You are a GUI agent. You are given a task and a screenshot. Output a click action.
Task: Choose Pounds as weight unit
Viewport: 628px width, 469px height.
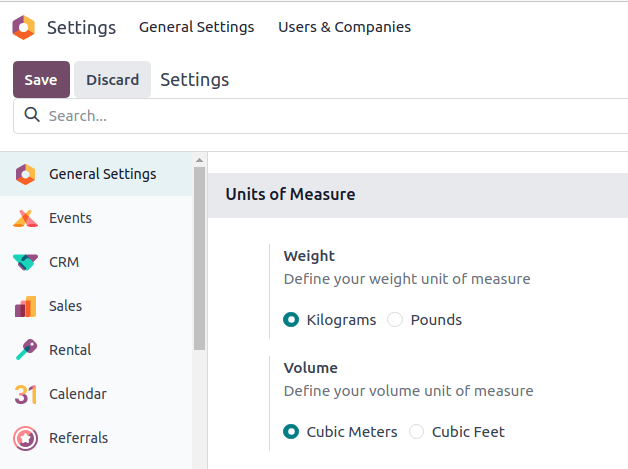tap(395, 320)
